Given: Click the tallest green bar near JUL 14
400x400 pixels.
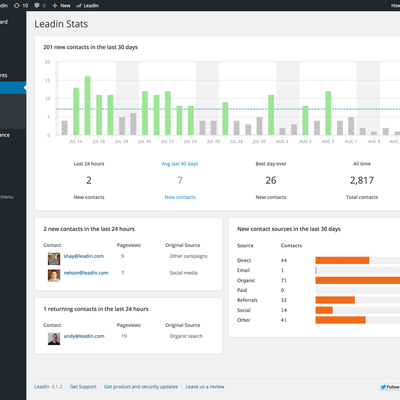Looking at the screenshot, I should 87,106.
